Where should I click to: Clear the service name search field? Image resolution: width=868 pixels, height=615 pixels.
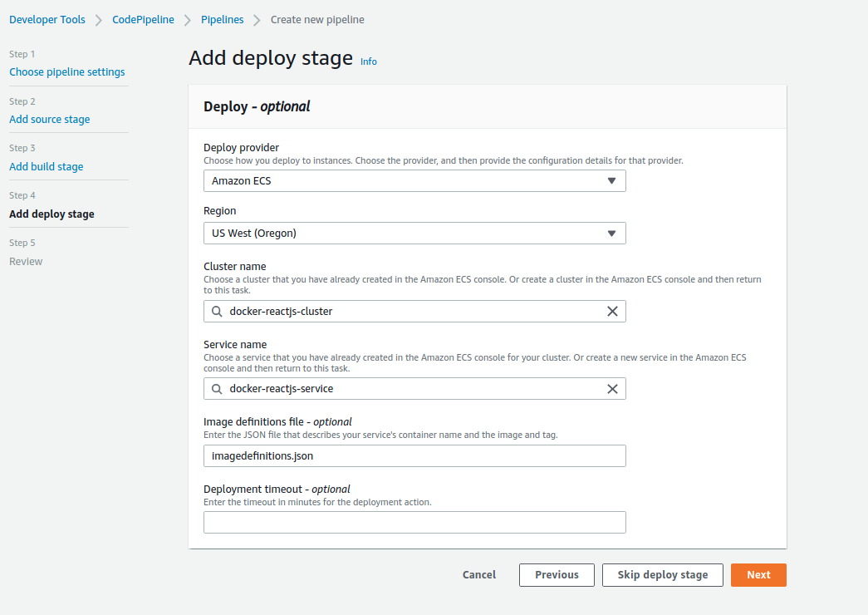coord(613,388)
